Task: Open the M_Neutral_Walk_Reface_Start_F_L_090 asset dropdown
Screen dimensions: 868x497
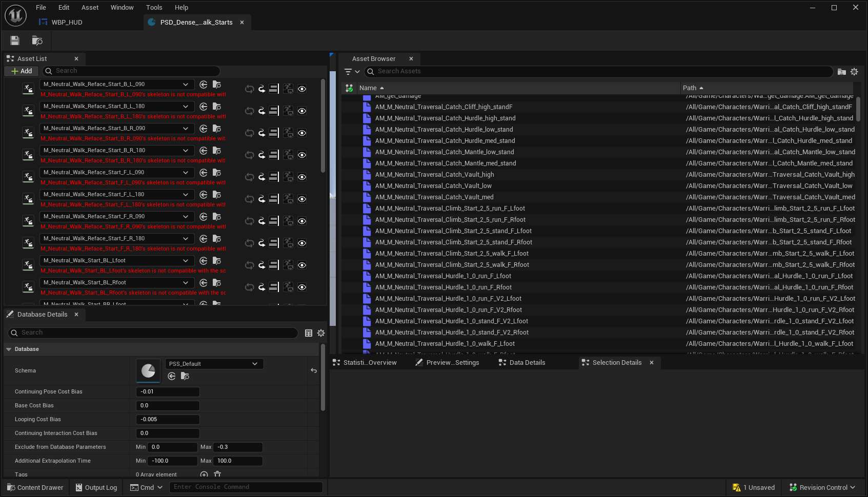Action: pyautogui.click(x=117, y=173)
